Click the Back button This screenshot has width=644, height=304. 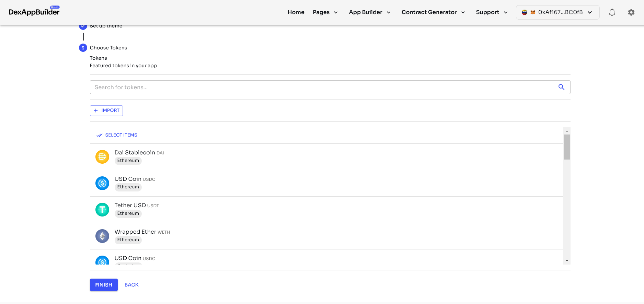pos(131,285)
